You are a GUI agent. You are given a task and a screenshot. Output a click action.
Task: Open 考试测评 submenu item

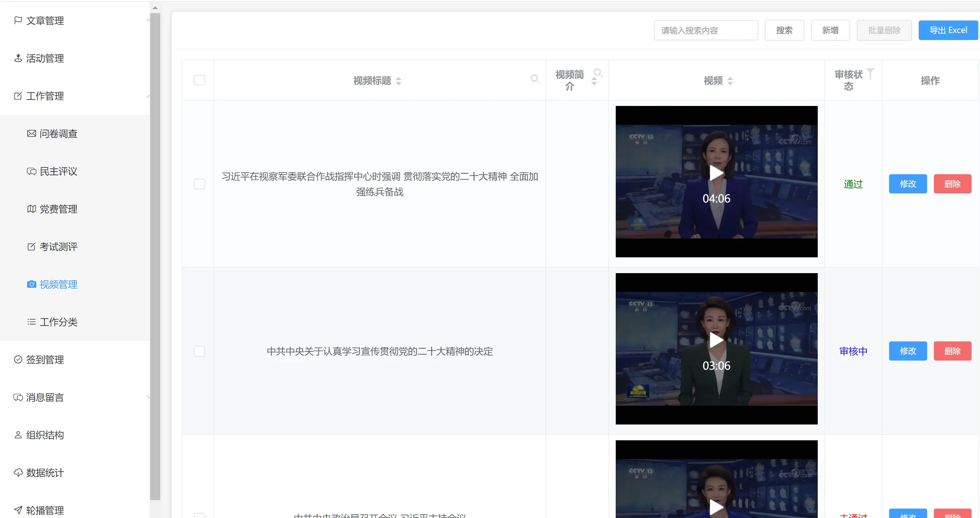(x=59, y=246)
